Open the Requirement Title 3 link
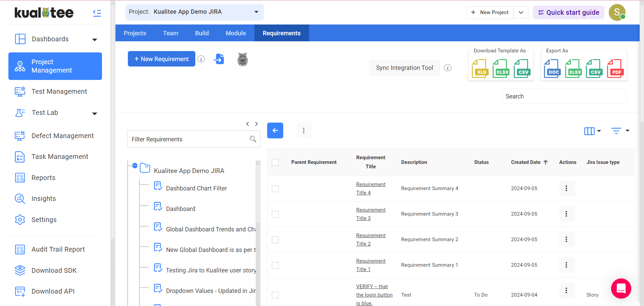644x306 pixels. [x=370, y=214]
